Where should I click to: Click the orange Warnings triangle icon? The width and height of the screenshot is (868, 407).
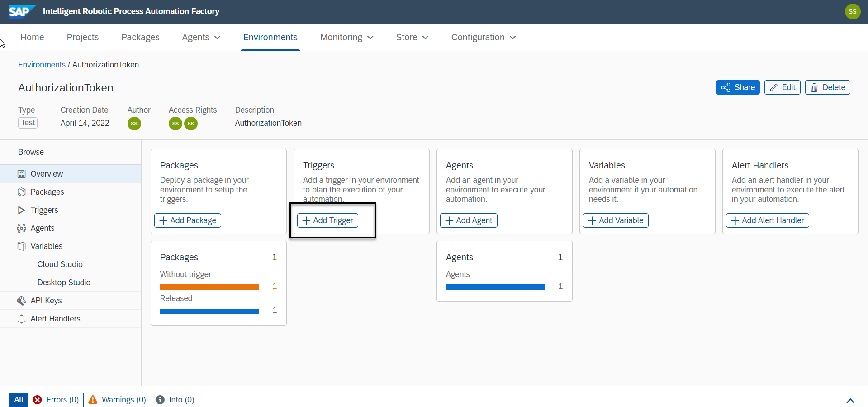click(x=93, y=400)
